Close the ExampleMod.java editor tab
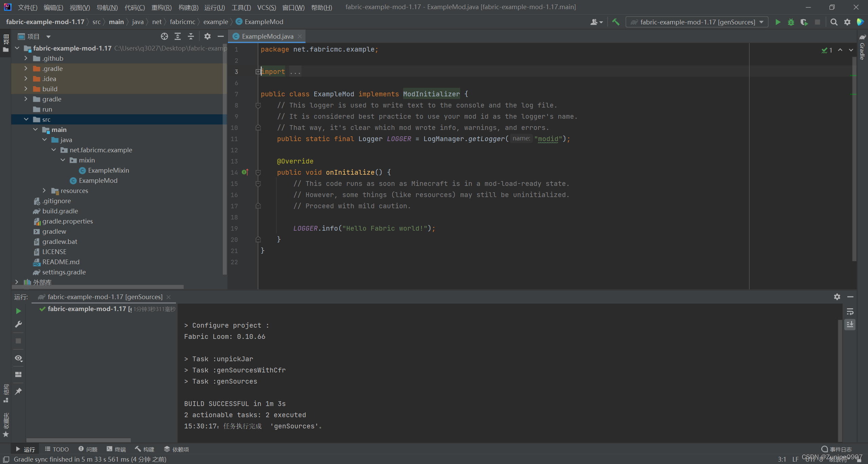Viewport: 868px width, 464px height. [x=300, y=36]
